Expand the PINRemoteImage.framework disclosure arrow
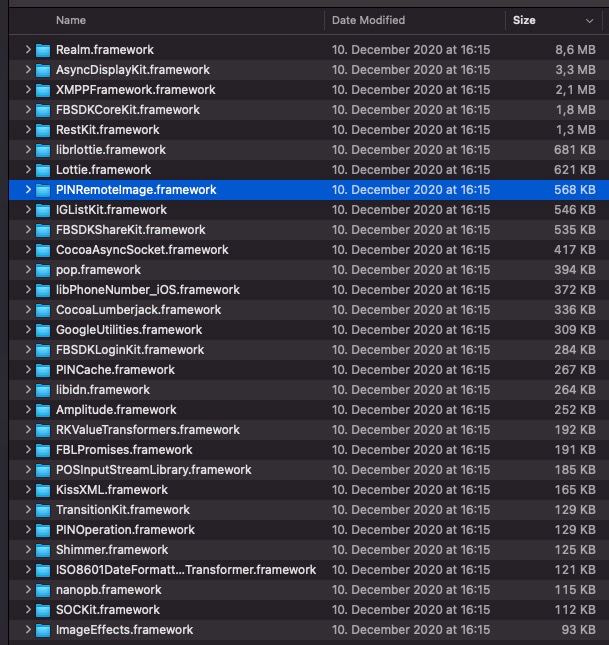The height and width of the screenshot is (645, 609). click(x=28, y=190)
